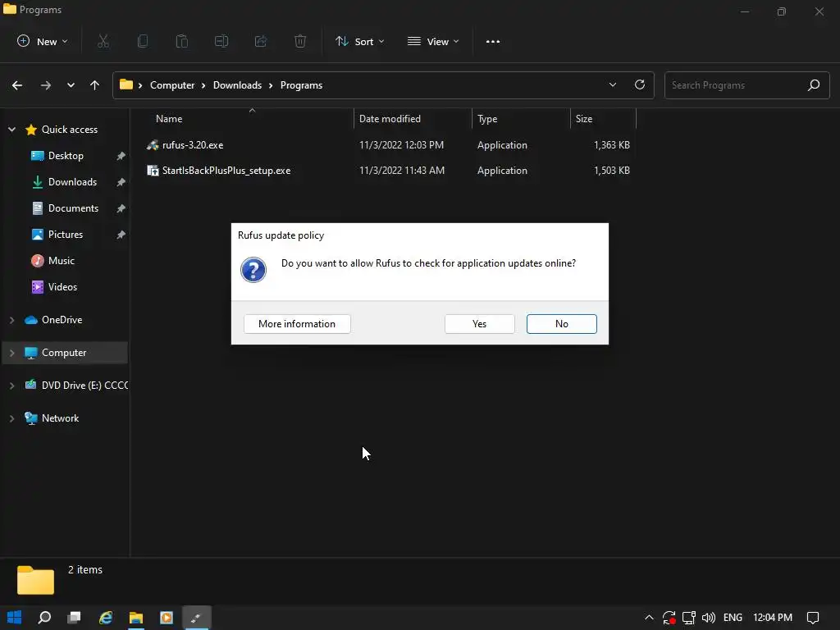Image resolution: width=840 pixels, height=630 pixels.
Task: Click Programs in the address breadcrumb
Action: (x=301, y=85)
